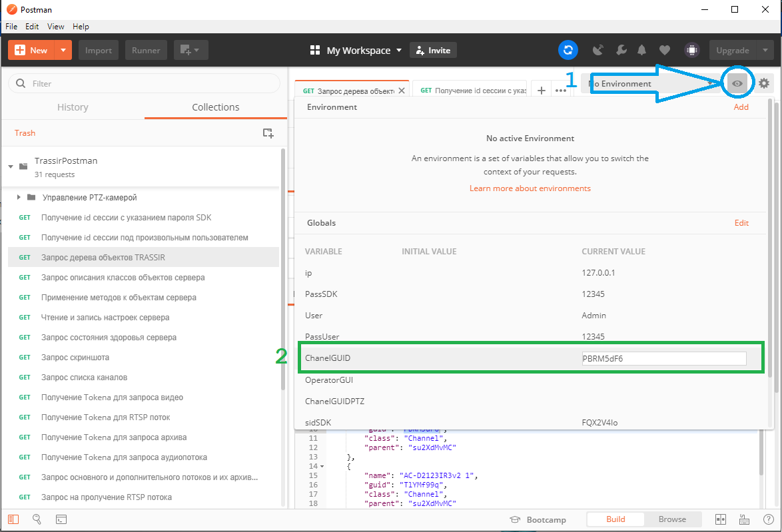This screenshot has width=782, height=532.
Task: Open the tab options ellipsis menu
Action: click(x=561, y=91)
